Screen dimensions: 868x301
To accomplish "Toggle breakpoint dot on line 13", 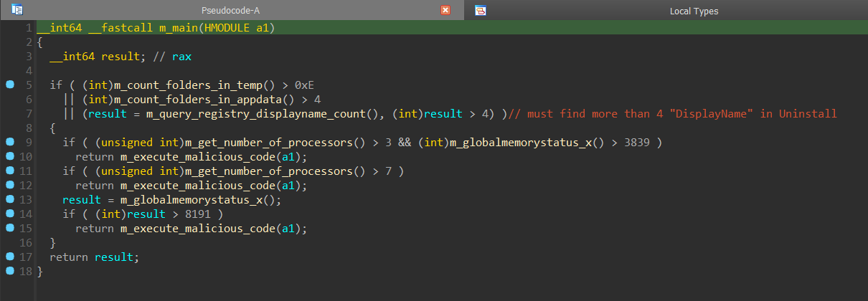I will tap(10, 199).
